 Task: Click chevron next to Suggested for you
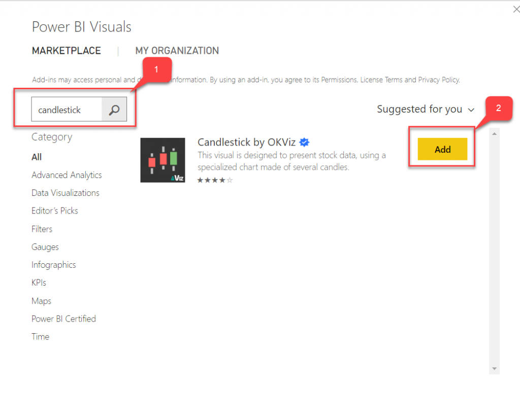471,110
